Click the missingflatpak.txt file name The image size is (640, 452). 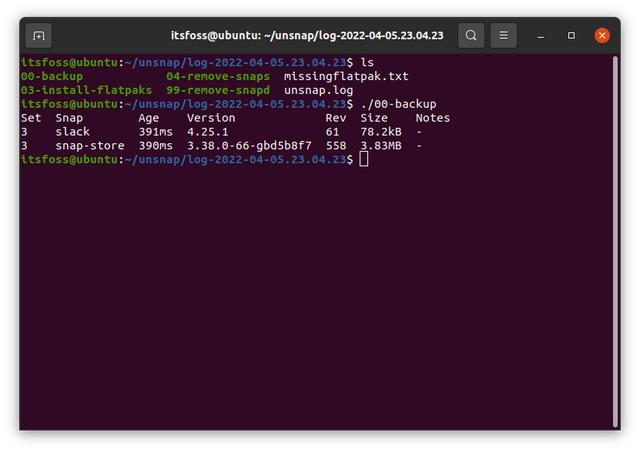[346, 76]
